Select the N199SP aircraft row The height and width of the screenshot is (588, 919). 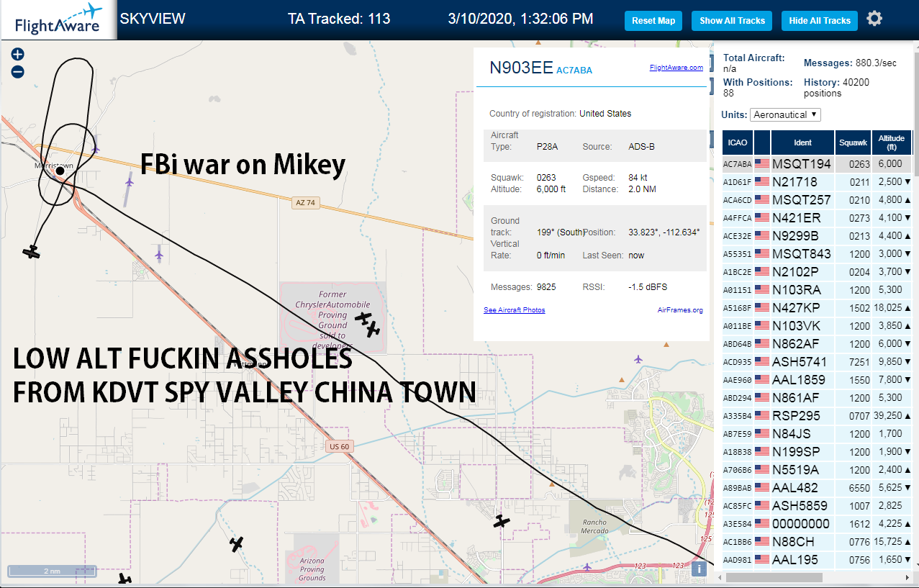coord(817,451)
